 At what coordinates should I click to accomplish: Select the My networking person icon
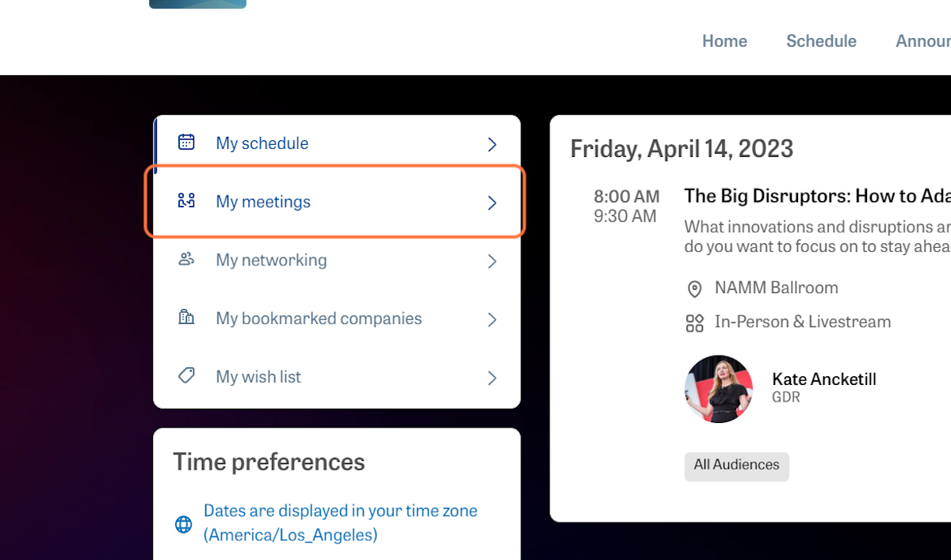coord(185,259)
